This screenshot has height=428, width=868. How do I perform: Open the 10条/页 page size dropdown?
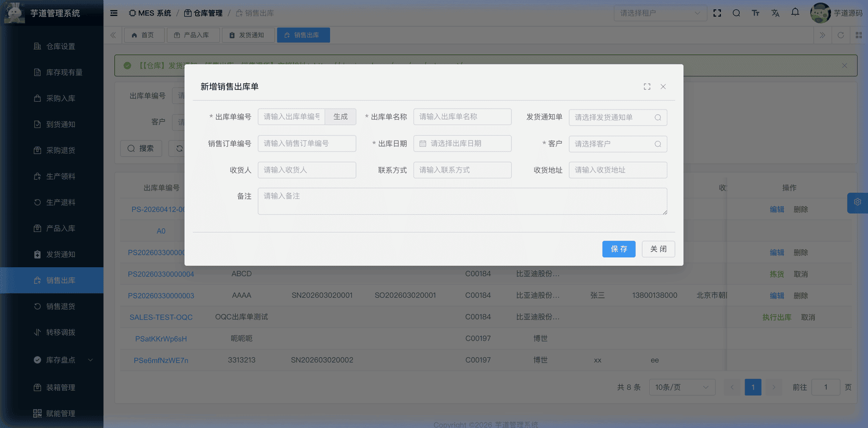tap(682, 387)
